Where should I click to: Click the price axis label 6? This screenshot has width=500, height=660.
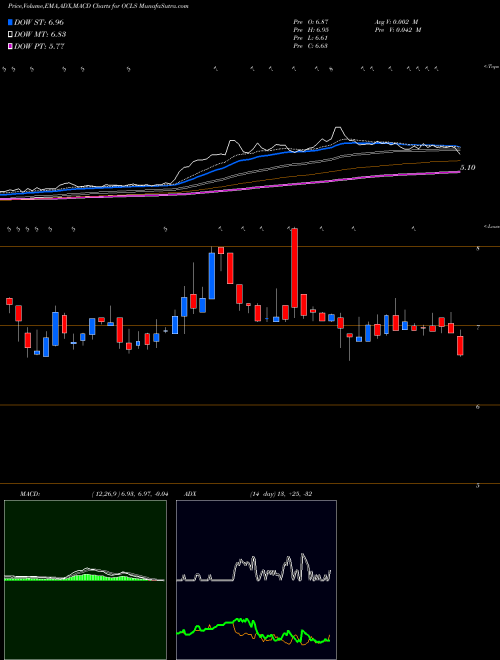pyautogui.click(x=478, y=407)
